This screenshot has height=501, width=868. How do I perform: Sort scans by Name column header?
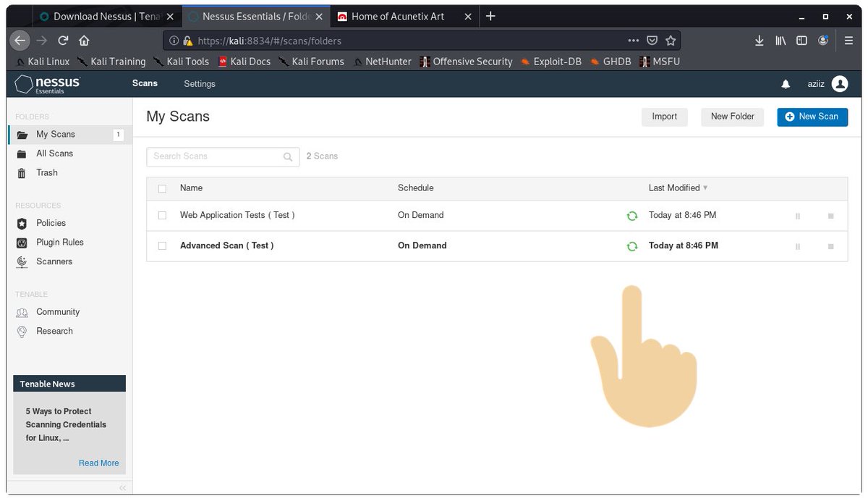click(191, 188)
